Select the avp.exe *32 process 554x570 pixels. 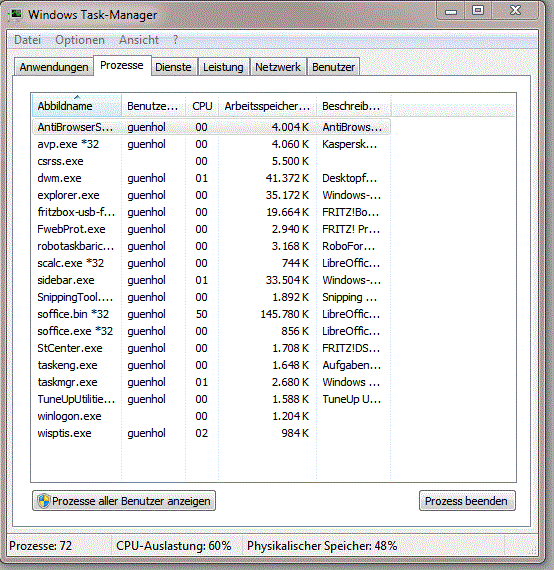pos(211,144)
